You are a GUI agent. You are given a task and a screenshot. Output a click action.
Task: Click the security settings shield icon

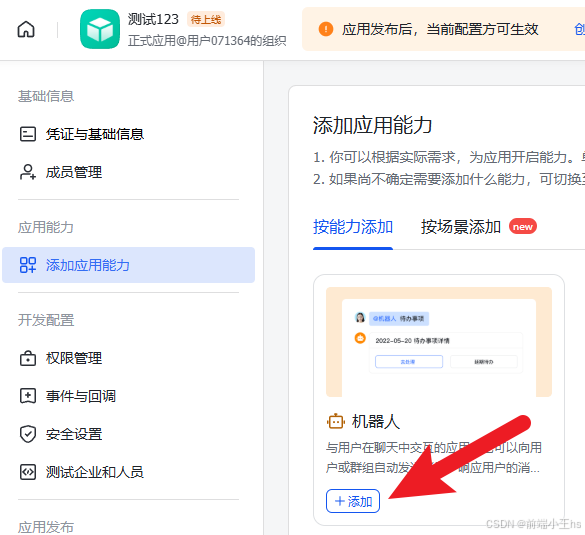click(28, 434)
